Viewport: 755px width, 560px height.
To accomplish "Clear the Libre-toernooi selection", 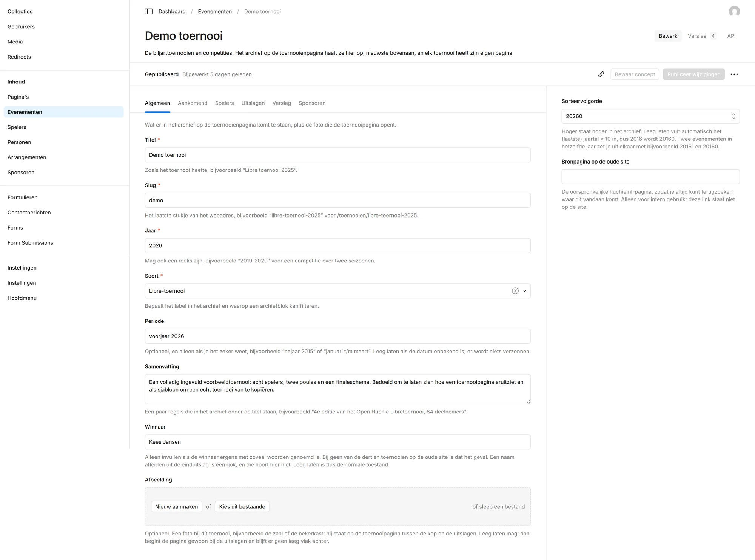I will pos(515,291).
